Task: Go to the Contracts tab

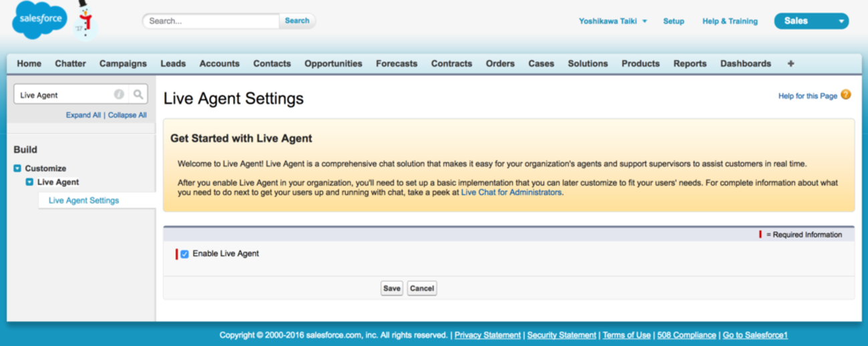Action: tap(451, 63)
